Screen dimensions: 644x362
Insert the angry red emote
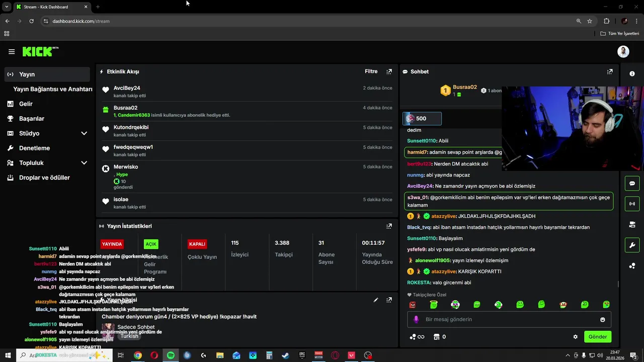(413, 305)
